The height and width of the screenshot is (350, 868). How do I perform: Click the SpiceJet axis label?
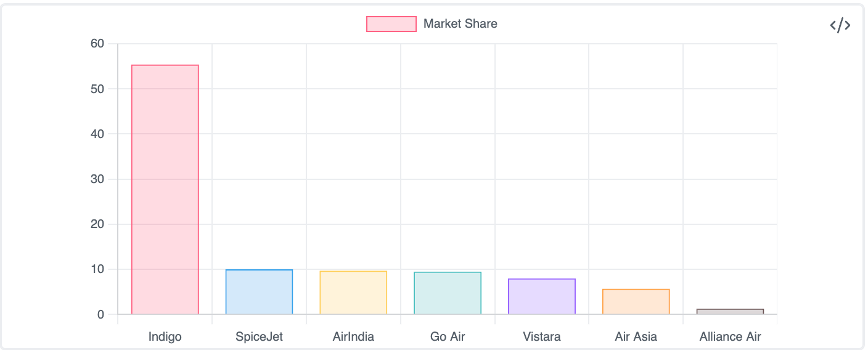tap(259, 337)
